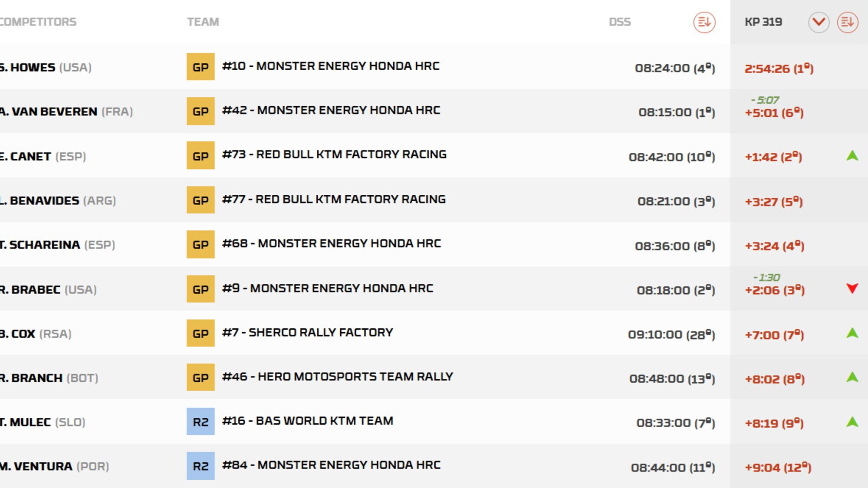
Task: Open the KP 319 checkpoint dropdown chevron
Action: point(819,22)
